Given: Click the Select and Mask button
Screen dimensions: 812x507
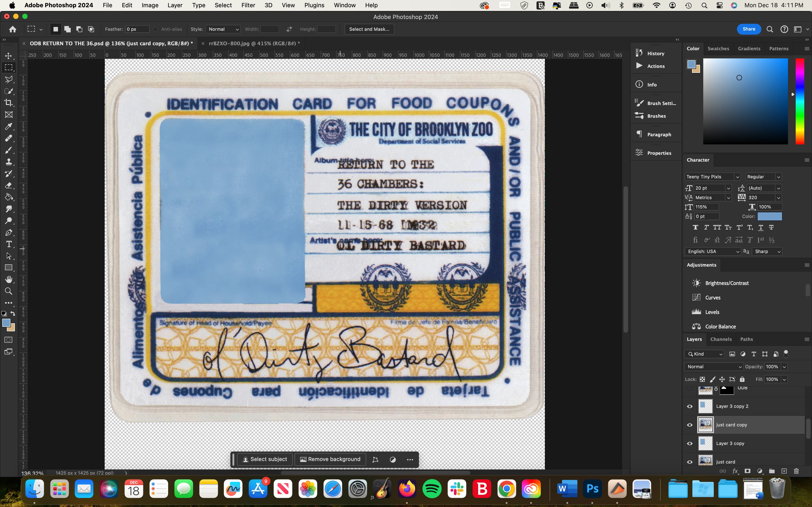Looking at the screenshot, I should coord(369,29).
